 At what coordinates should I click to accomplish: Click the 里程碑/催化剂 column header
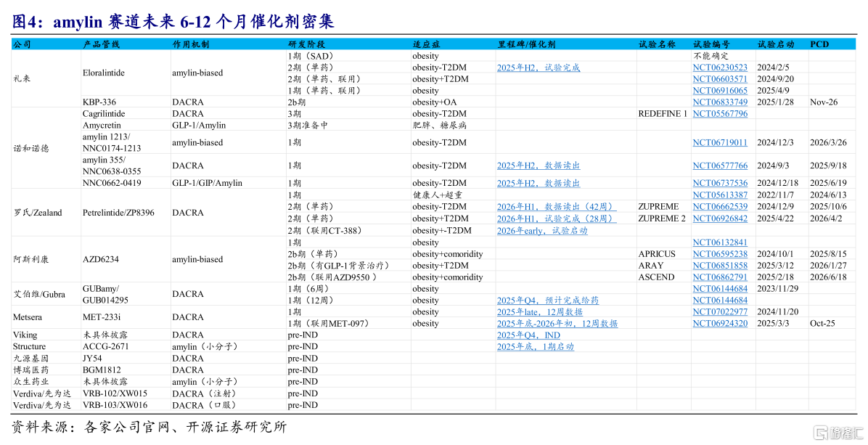[526, 44]
